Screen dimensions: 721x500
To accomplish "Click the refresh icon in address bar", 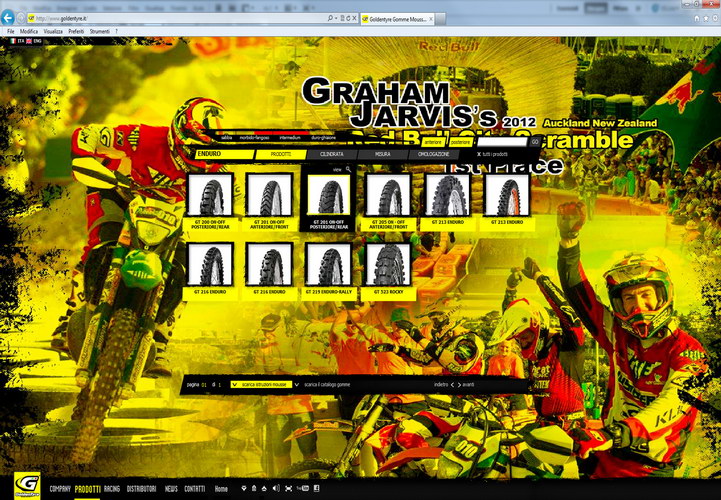I will pos(348,18).
